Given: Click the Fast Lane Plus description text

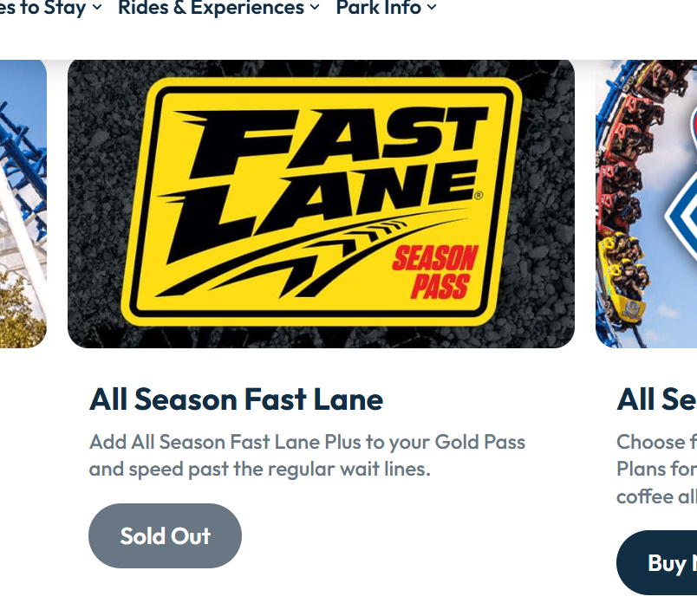Looking at the screenshot, I should pyautogui.click(x=307, y=456).
